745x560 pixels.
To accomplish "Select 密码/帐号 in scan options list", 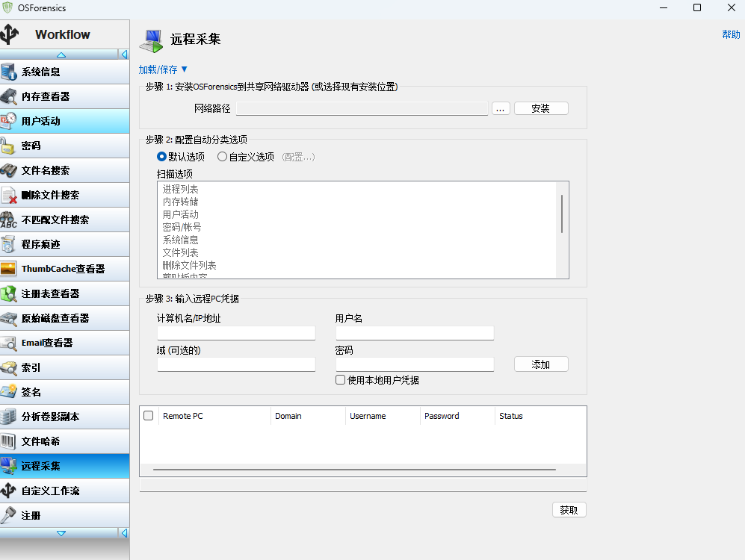I will click(x=182, y=227).
